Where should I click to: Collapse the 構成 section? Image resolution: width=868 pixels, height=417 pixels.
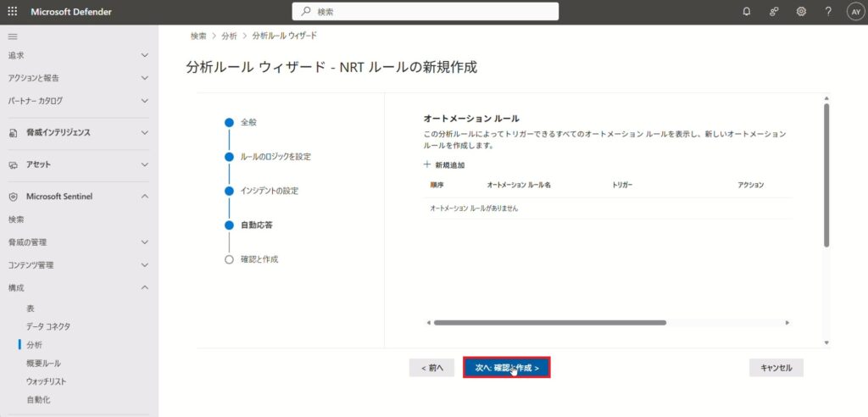click(x=144, y=288)
